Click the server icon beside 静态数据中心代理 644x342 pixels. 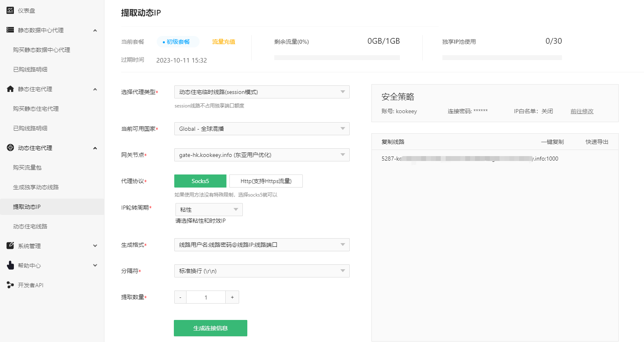point(10,30)
